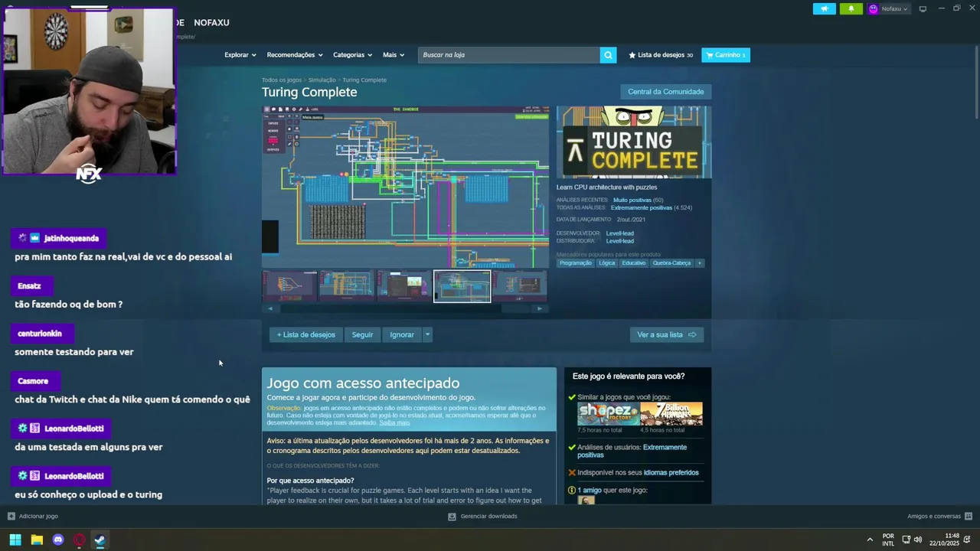Select the highlighted fourth screenshot thumbnail

click(x=462, y=286)
